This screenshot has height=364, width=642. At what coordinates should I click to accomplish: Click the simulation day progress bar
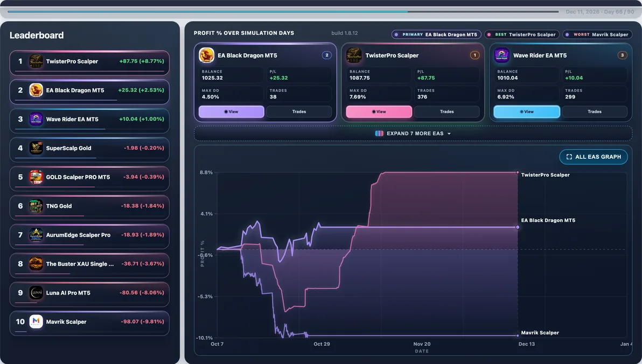[283, 11]
